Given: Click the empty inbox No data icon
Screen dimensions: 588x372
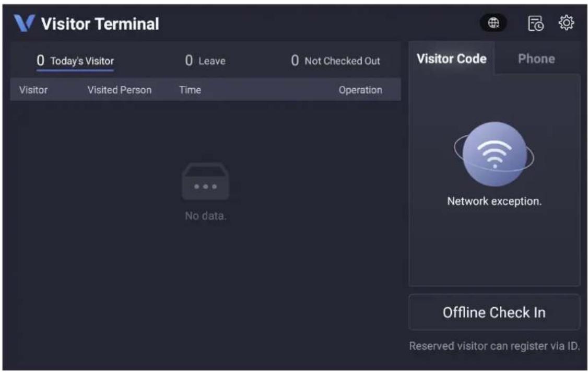Looking at the screenshot, I should click(205, 181).
